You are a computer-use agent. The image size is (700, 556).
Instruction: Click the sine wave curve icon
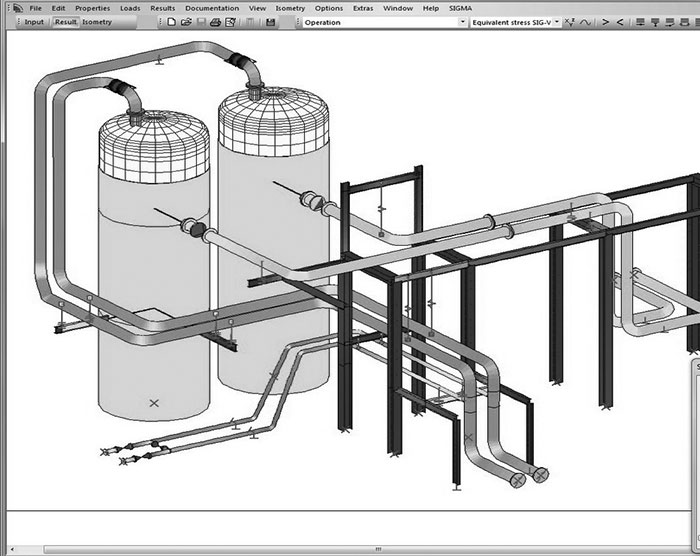tap(587, 21)
